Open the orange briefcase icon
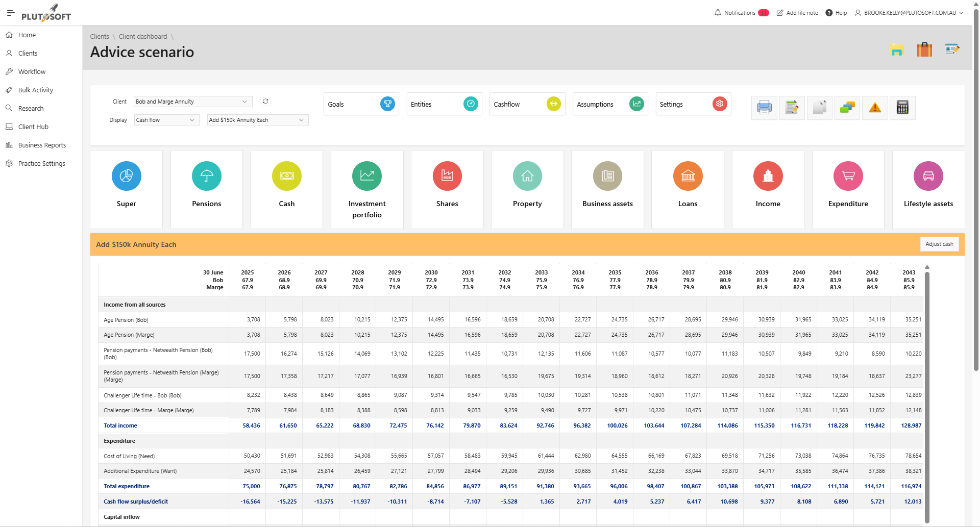The width and height of the screenshot is (980, 527). pos(924,50)
